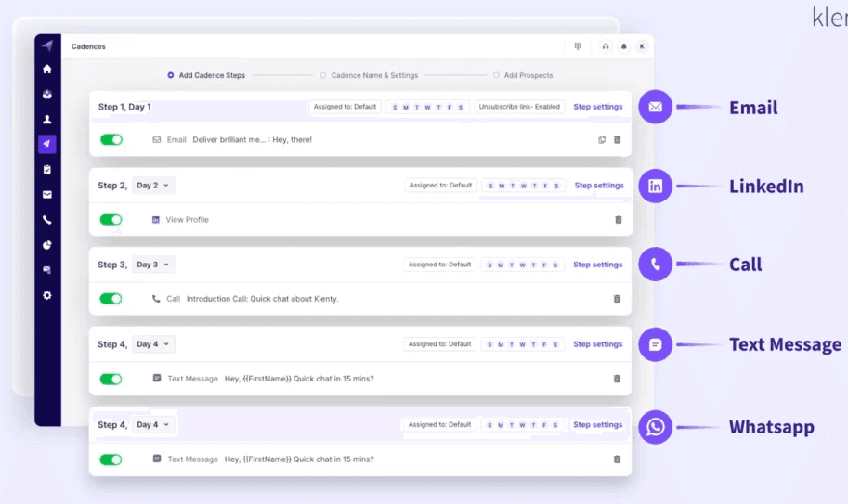The image size is (848, 504).
Task: Click the purple Email channel icon
Action: (655, 107)
